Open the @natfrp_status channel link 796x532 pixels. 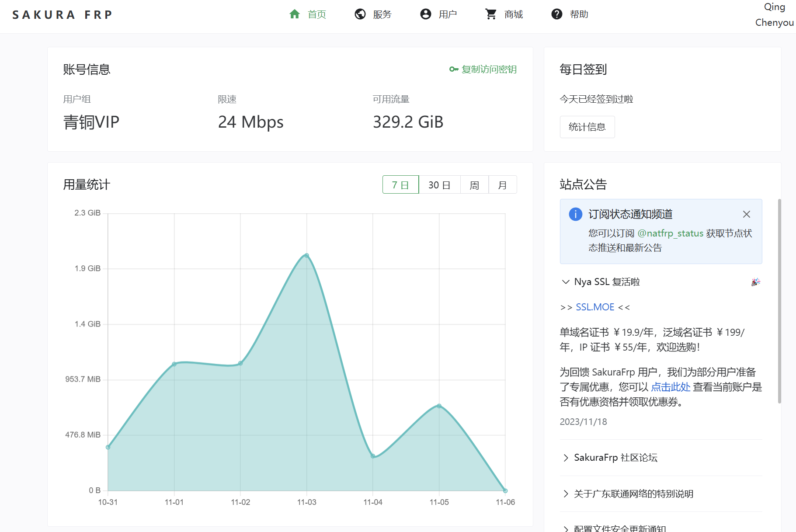point(671,233)
